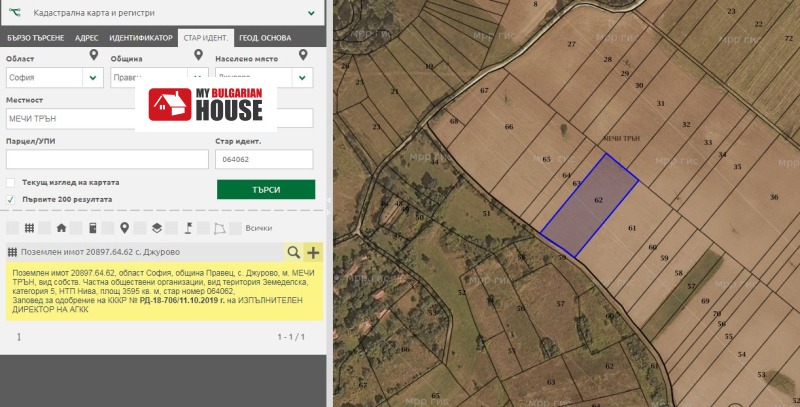The height and width of the screenshot is (407, 800).
Task: Enable 'Текущ изглед на картата' checkbox
Action: pos(11,183)
